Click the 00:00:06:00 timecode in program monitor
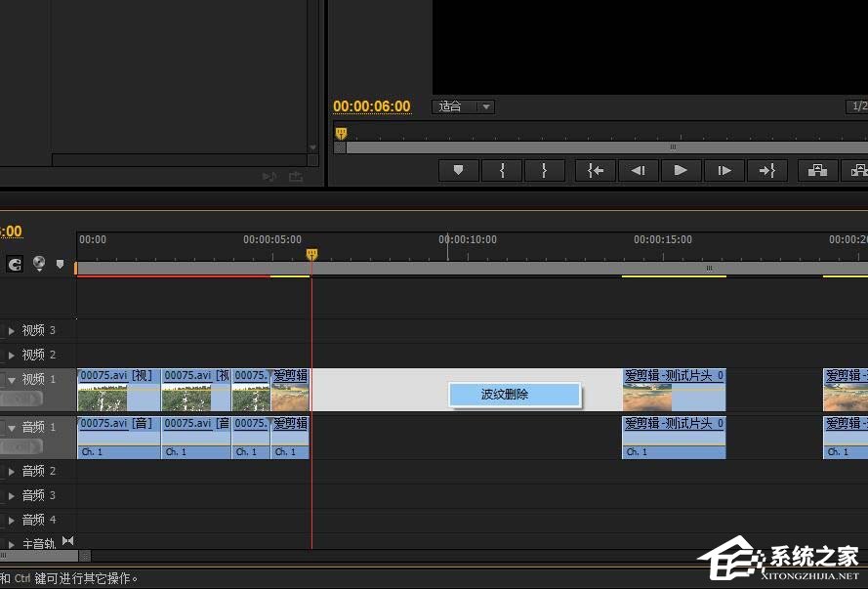The height and width of the screenshot is (589, 868). [371, 106]
